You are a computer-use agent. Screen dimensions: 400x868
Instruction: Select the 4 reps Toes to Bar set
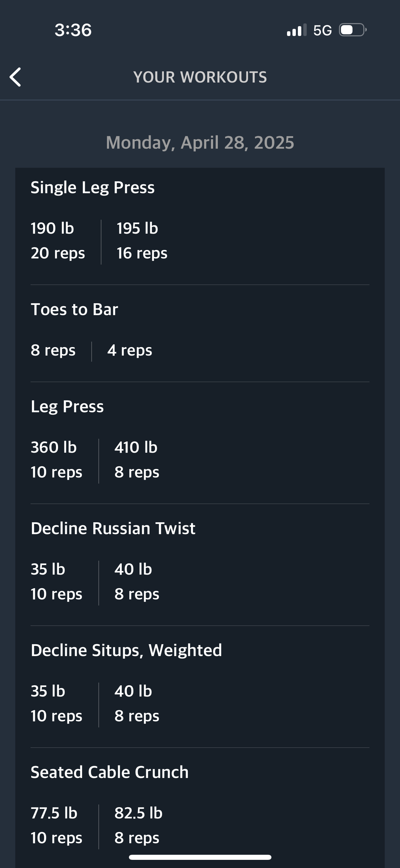point(130,350)
